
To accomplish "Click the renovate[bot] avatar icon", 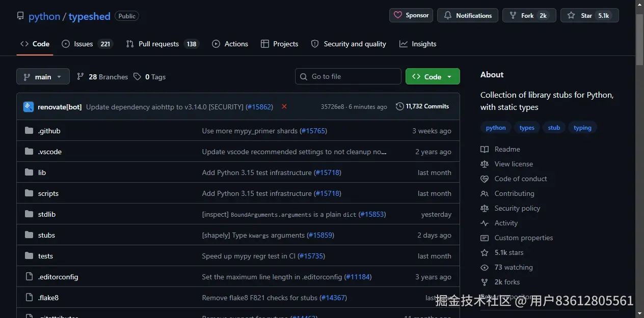I will pyautogui.click(x=29, y=107).
